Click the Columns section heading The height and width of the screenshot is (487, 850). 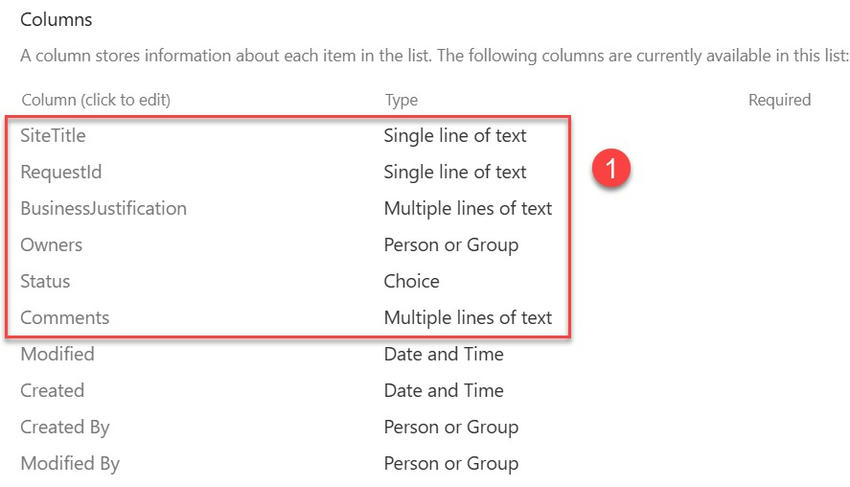(56, 20)
